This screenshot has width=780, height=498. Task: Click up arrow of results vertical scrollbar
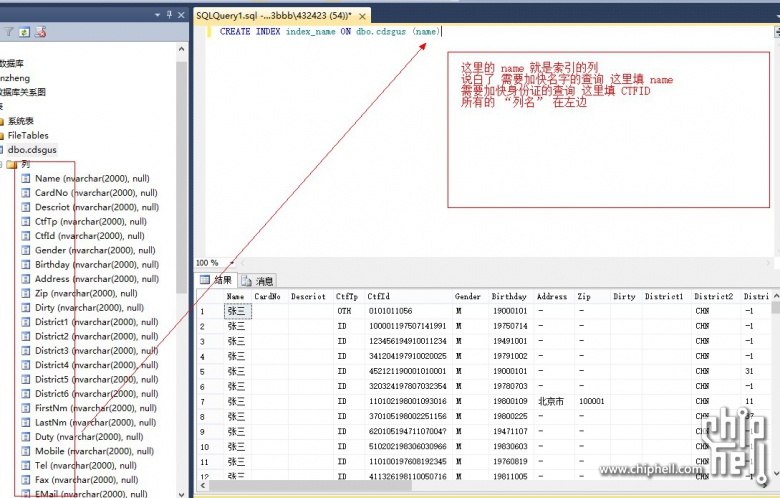coord(776,297)
